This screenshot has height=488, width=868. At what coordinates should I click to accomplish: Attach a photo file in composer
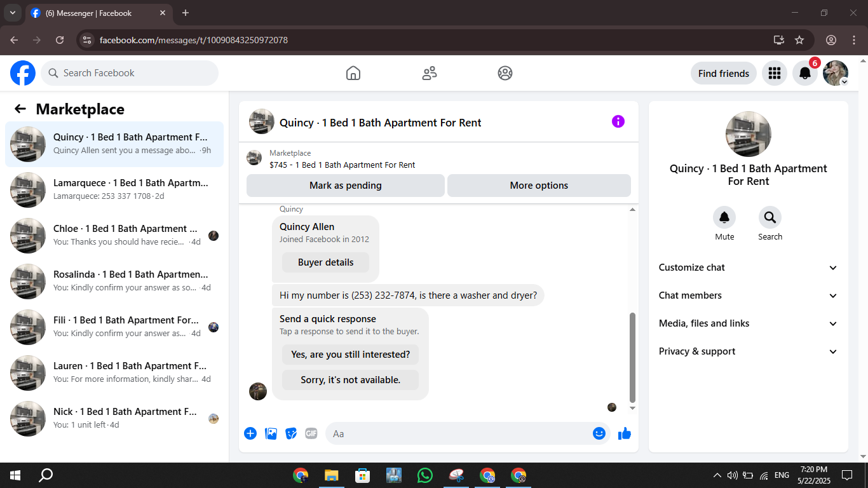coord(271,433)
